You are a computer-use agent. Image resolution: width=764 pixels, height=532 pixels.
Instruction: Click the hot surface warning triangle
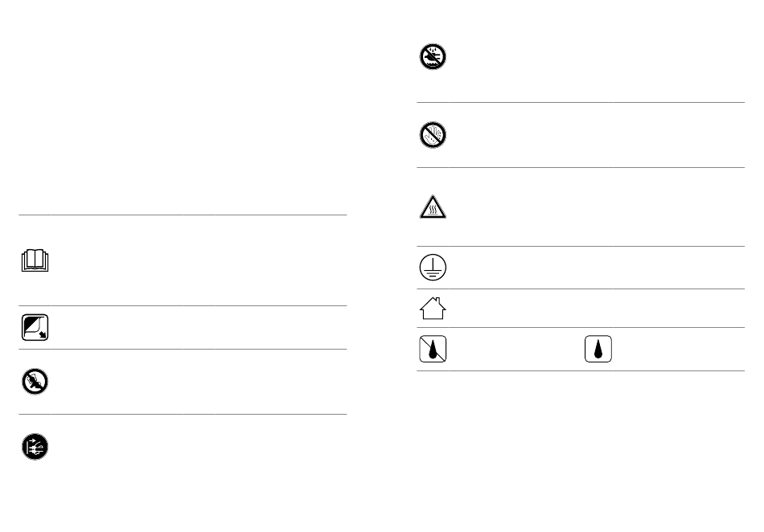(433, 207)
